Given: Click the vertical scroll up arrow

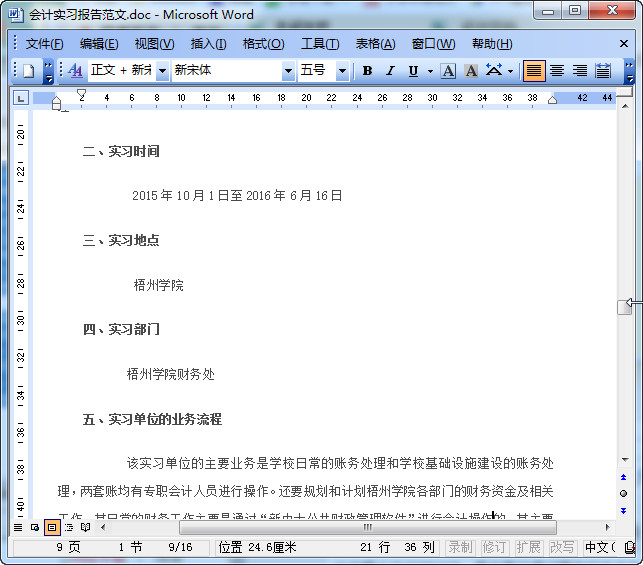Looking at the screenshot, I should click(625, 106).
